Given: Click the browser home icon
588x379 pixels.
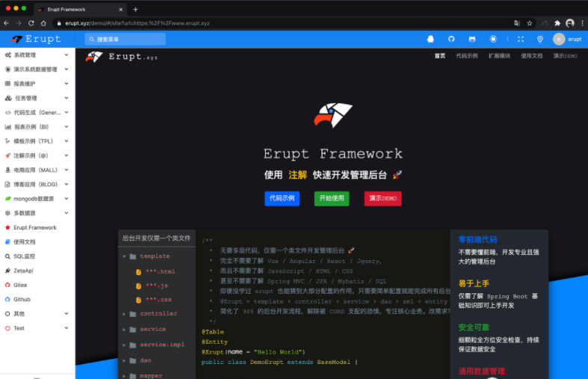Looking at the screenshot, I should 43,23.
